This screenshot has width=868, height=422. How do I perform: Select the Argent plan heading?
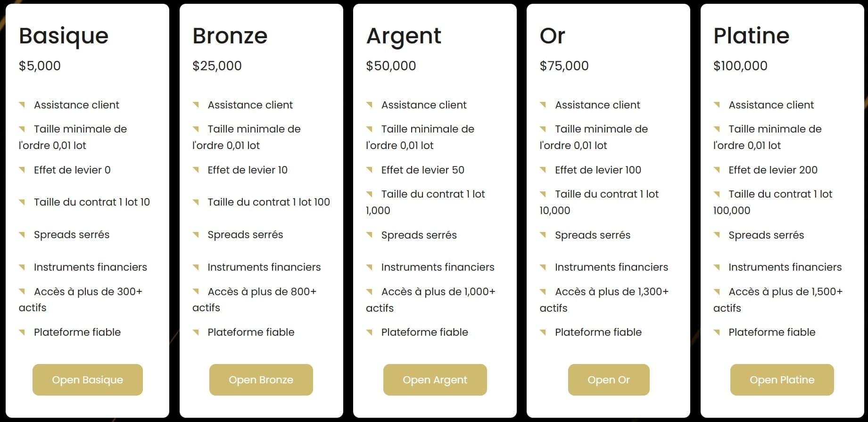coord(404,35)
